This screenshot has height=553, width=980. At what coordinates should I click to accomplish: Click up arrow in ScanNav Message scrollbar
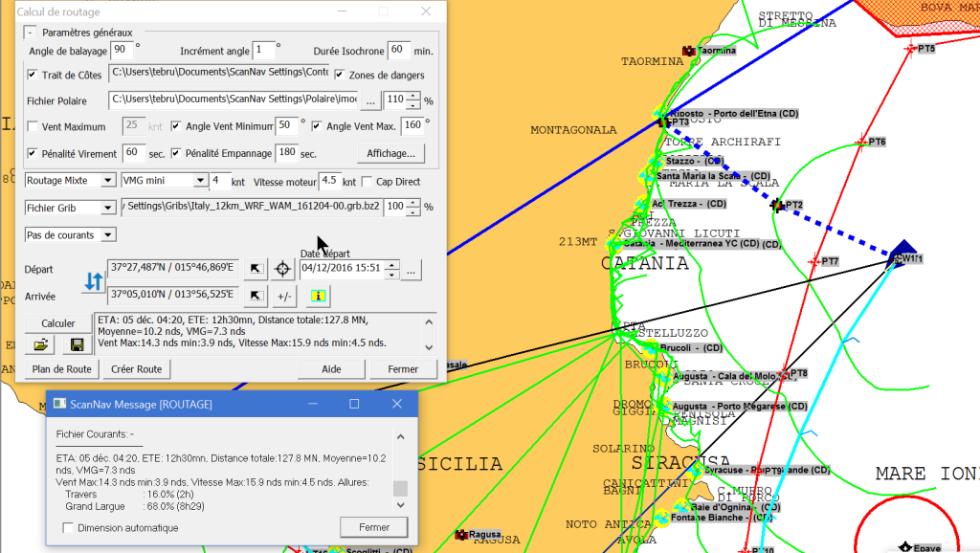[x=401, y=437]
